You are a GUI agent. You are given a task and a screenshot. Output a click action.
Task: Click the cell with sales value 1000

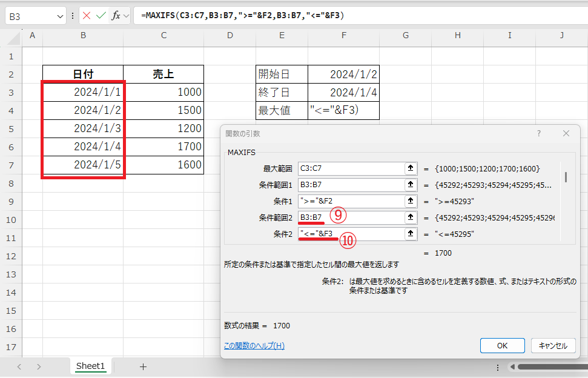[164, 92]
